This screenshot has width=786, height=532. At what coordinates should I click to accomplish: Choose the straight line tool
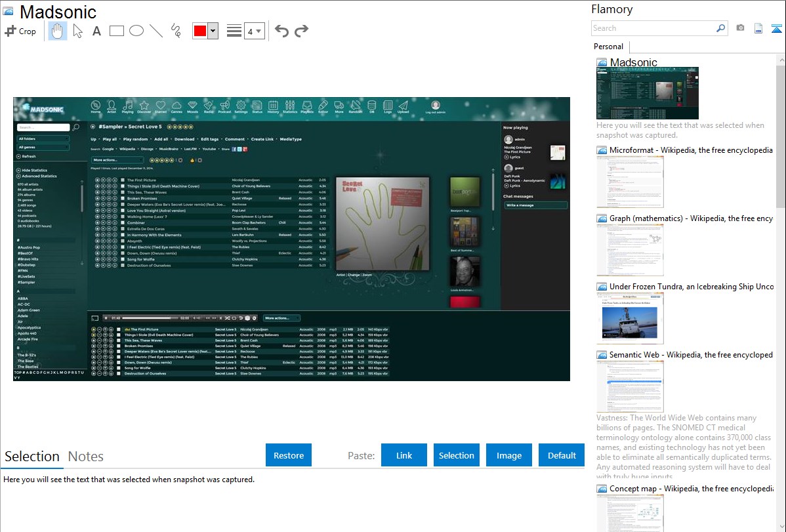pos(156,31)
